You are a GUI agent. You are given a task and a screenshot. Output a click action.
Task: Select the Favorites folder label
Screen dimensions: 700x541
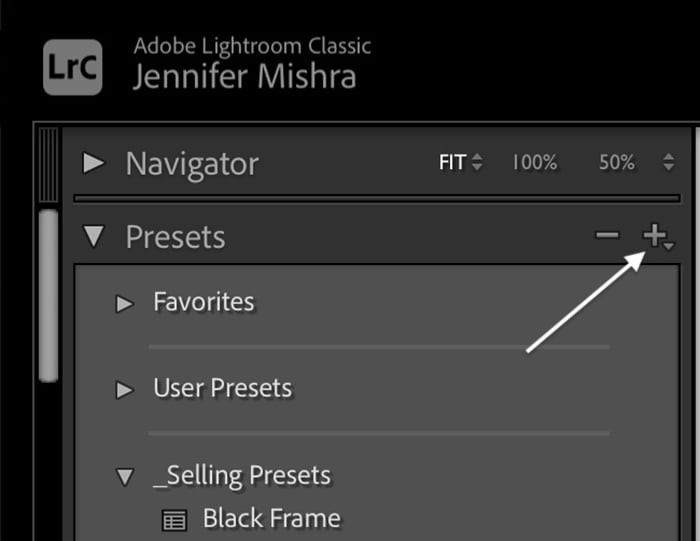[204, 302]
